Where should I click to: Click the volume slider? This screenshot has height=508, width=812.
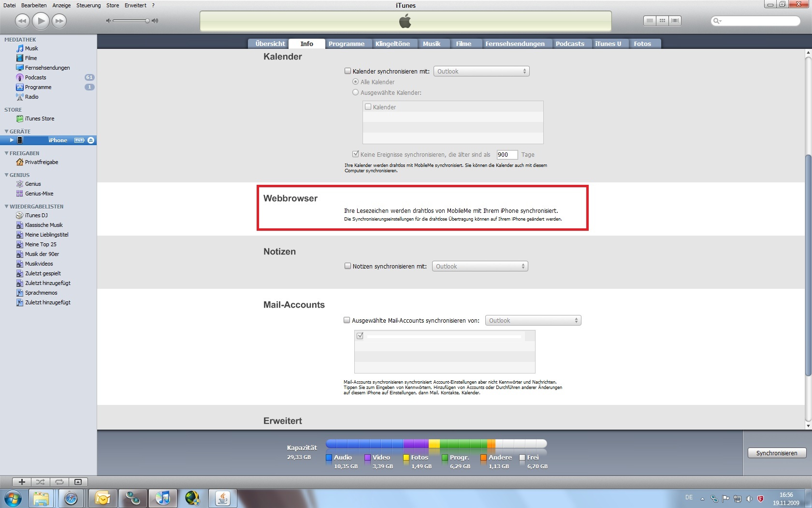click(x=130, y=21)
